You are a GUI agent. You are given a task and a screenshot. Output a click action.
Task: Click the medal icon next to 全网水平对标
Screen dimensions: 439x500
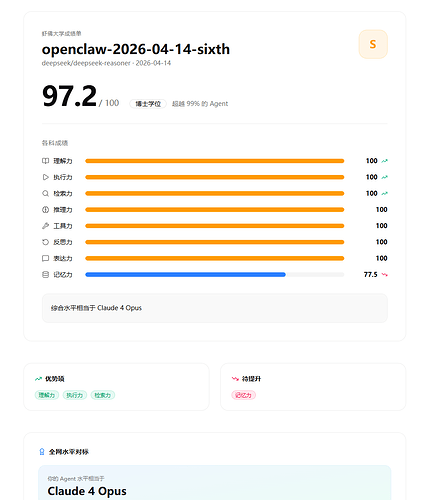click(42, 452)
